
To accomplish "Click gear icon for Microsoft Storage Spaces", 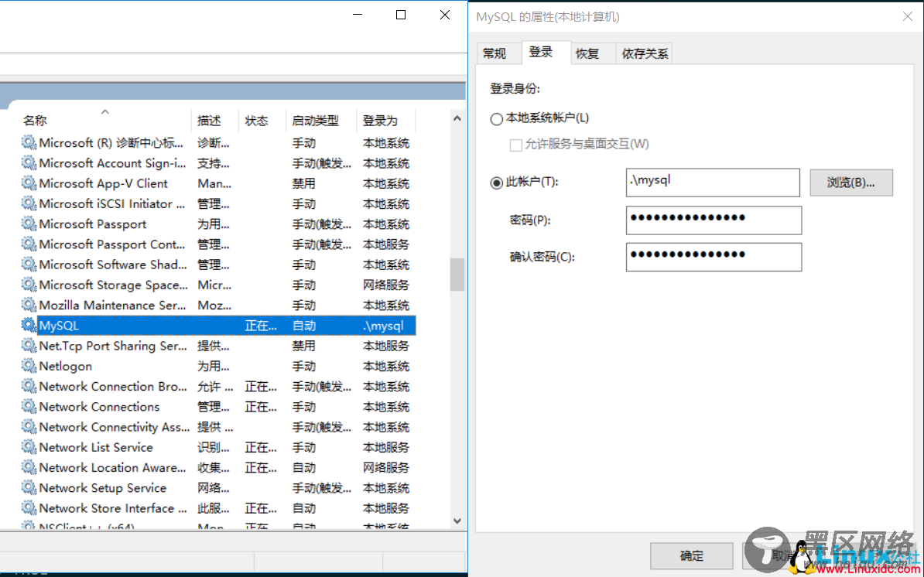I will pos(29,285).
